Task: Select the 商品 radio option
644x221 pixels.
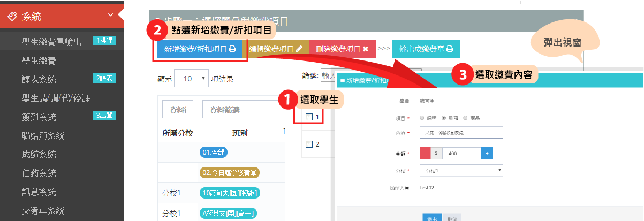Action: click(x=465, y=118)
